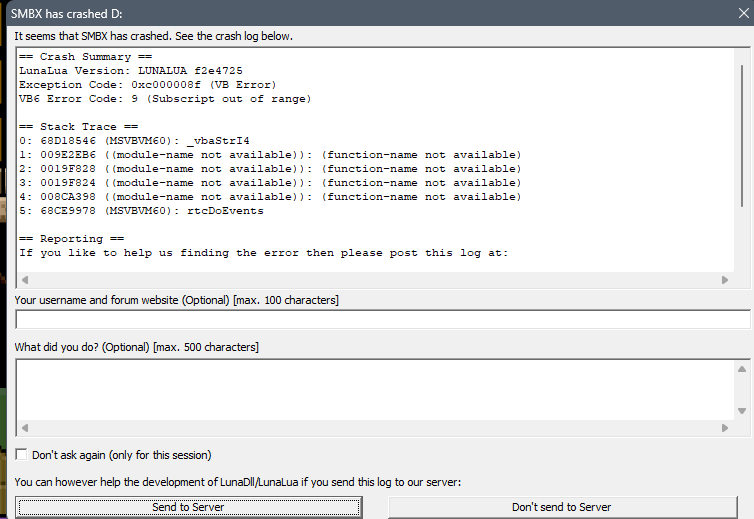
Task: Click stack trace line 2 0019F828
Action: [x=270, y=168]
